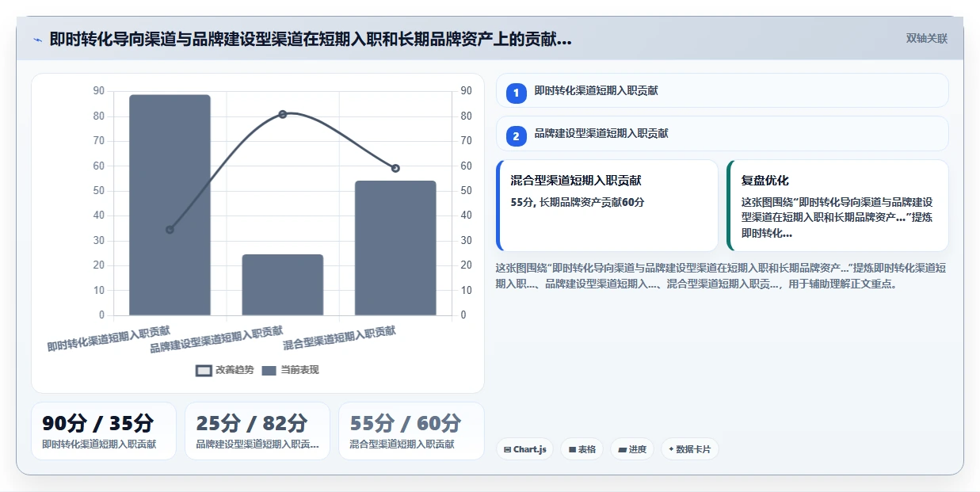The width and height of the screenshot is (980, 492).
Task: Click the bar for 品牌建设型渠道短期入职贡献
Action: tap(283, 285)
